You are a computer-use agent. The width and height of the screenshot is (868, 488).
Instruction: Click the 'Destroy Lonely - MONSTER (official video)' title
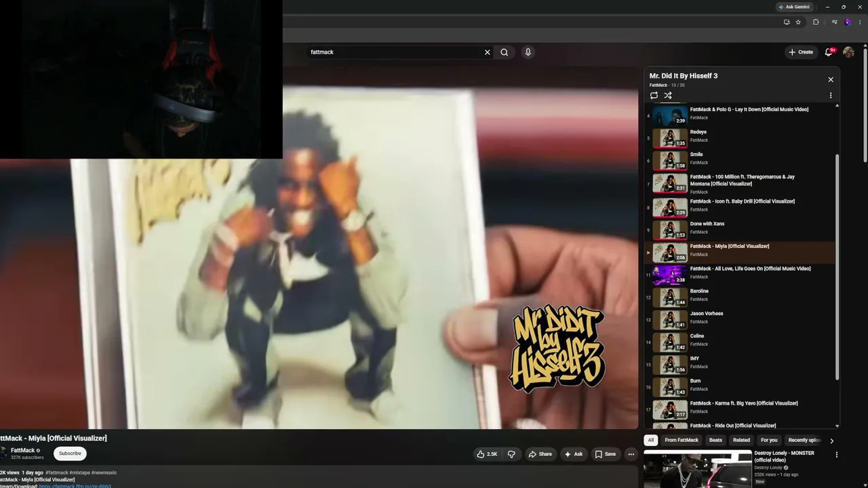[785, 456]
